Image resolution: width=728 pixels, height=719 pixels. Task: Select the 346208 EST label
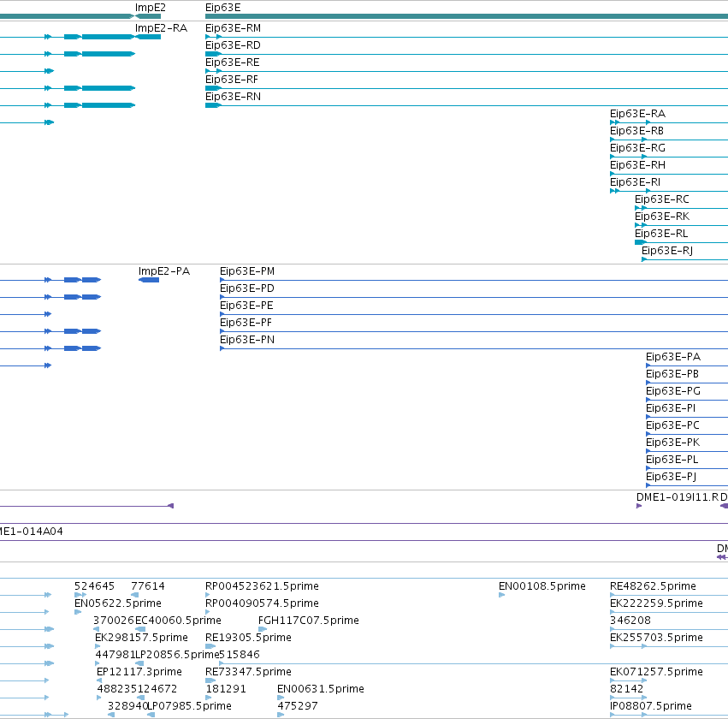[630, 621]
